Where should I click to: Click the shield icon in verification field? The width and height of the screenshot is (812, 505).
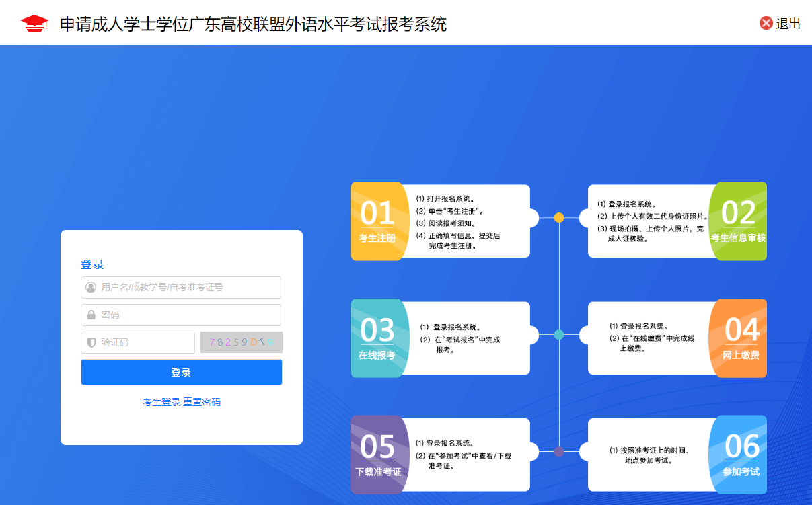tap(91, 342)
